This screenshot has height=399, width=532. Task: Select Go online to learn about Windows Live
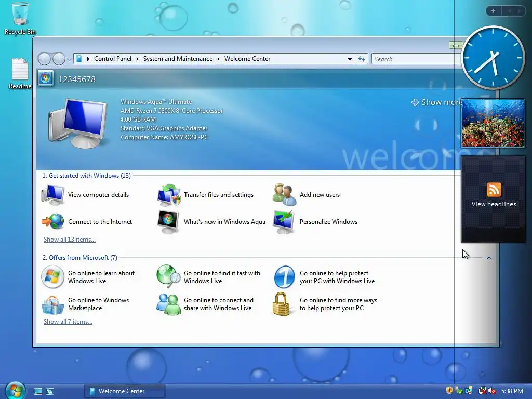tap(88, 277)
